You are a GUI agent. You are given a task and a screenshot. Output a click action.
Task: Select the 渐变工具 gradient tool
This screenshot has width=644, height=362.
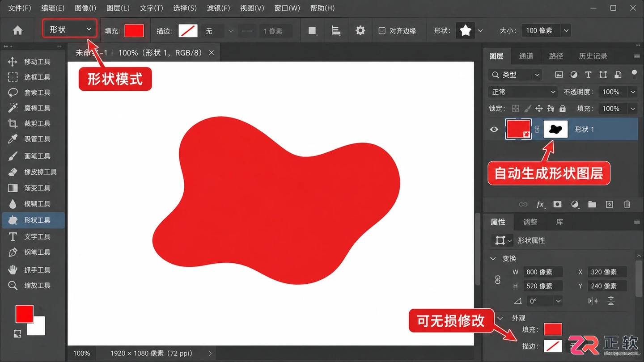30,188
